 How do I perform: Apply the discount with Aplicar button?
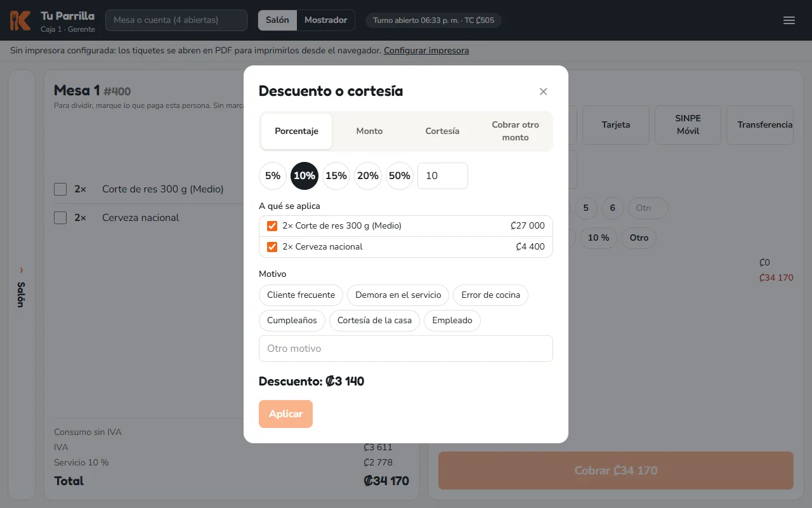(285, 414)
